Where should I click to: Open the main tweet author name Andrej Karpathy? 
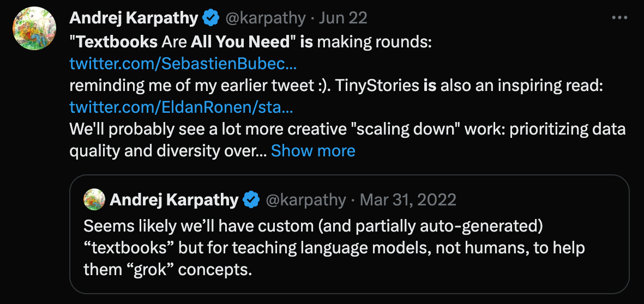pyautogui.click(x=134, y=18)
